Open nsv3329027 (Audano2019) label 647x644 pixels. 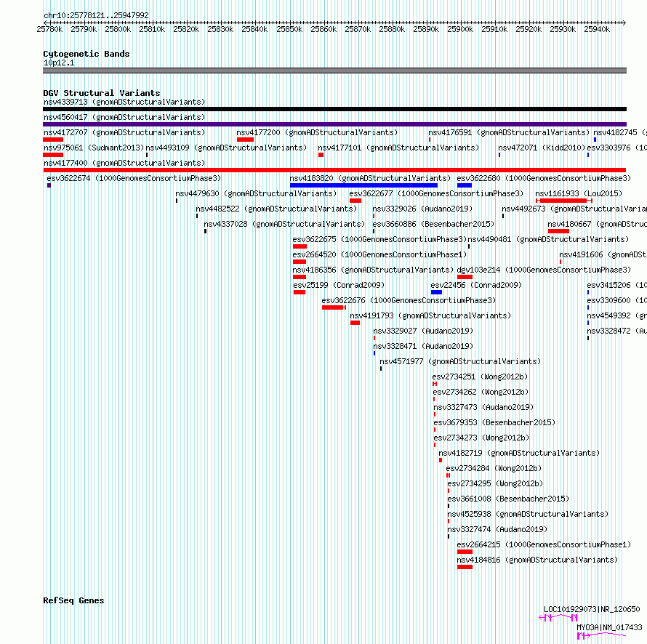pyautogui.click(x=423, y=331)
